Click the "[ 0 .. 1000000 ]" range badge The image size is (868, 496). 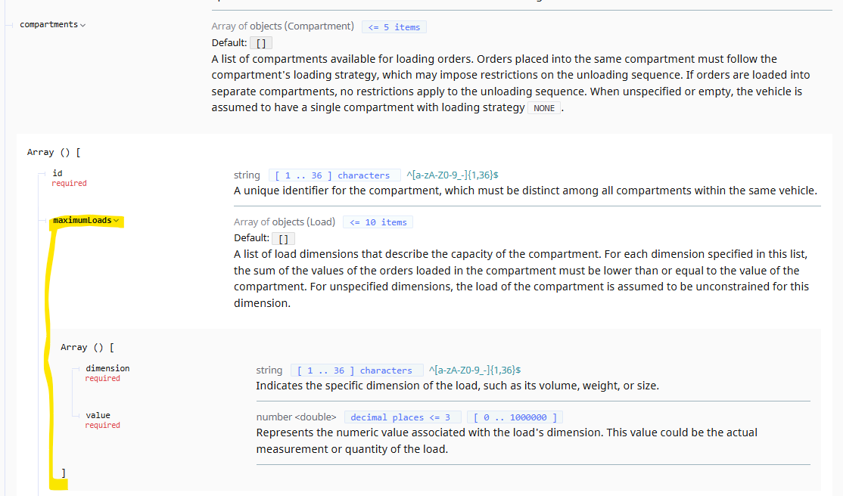515,417
